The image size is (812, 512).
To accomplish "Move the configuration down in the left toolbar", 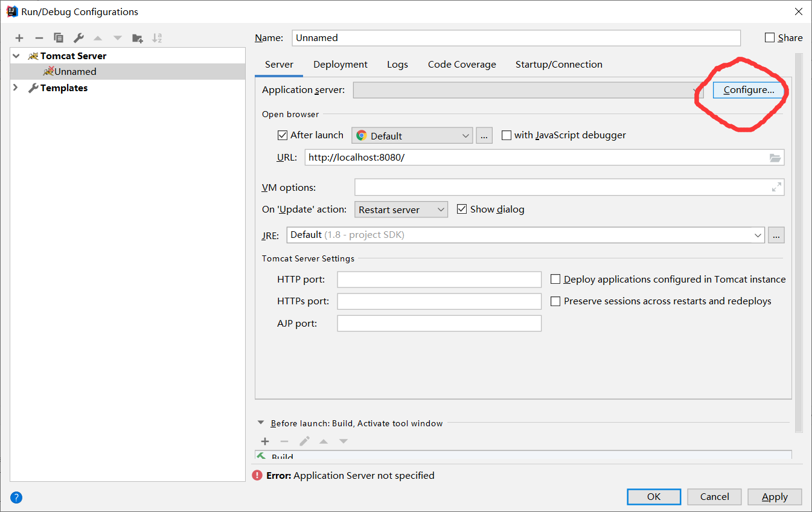I will pos(118,38).
